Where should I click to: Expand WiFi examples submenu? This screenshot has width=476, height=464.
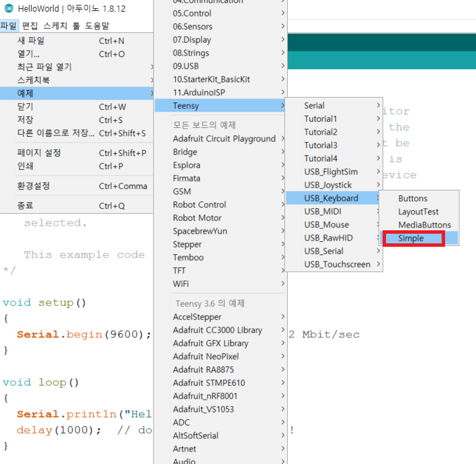220,284
